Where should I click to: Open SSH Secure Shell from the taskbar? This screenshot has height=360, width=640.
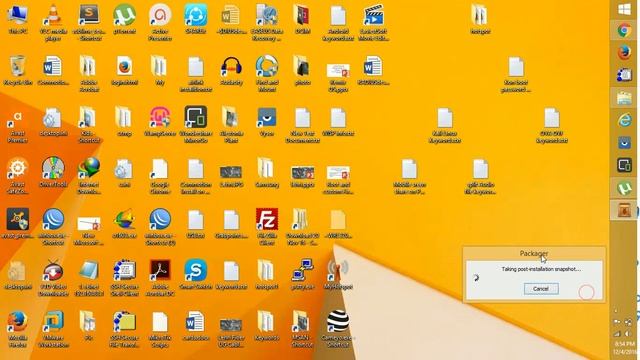[624, 74]
